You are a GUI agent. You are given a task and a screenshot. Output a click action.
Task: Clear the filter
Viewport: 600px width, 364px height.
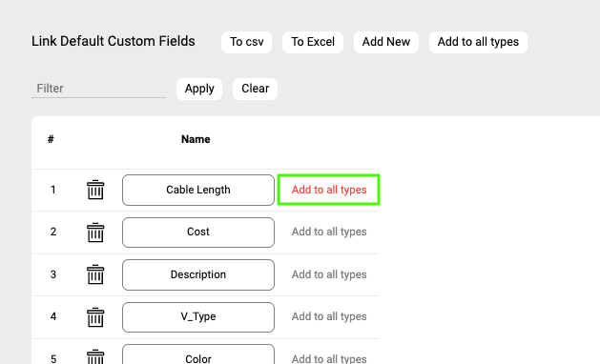[255, 89]
